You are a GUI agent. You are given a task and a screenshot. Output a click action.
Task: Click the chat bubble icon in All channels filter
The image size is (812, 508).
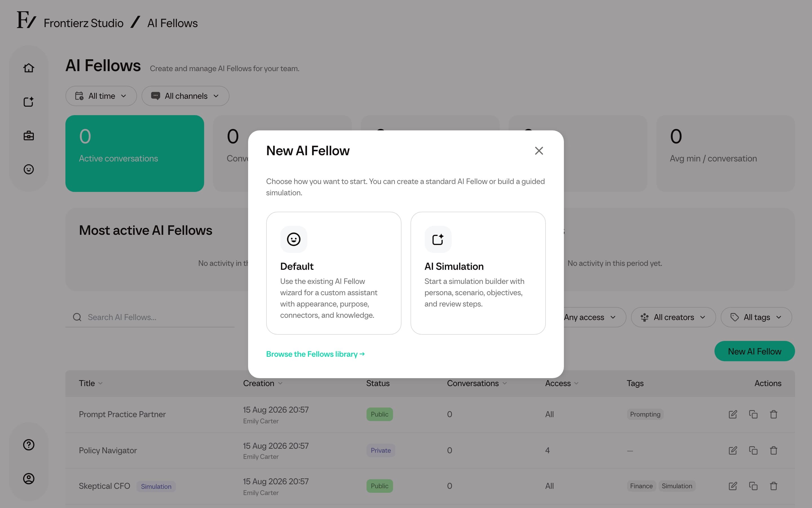click(x=155, y=96)
